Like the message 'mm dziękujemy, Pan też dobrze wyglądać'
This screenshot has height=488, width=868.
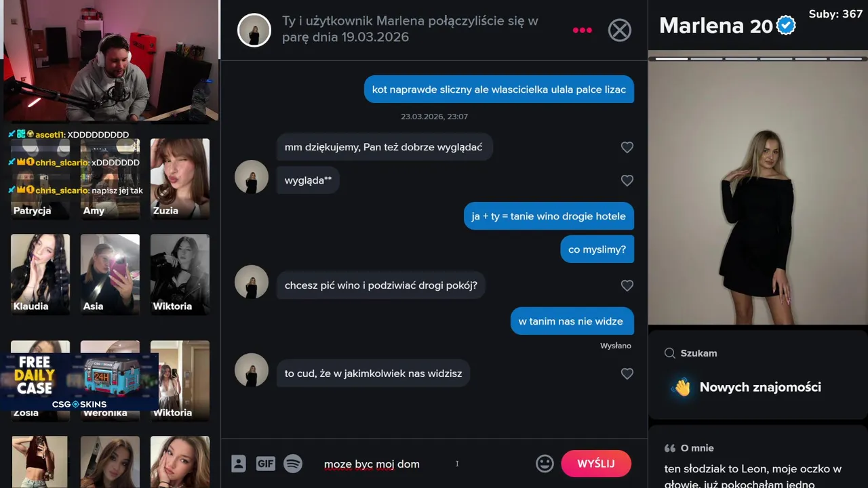627,147
